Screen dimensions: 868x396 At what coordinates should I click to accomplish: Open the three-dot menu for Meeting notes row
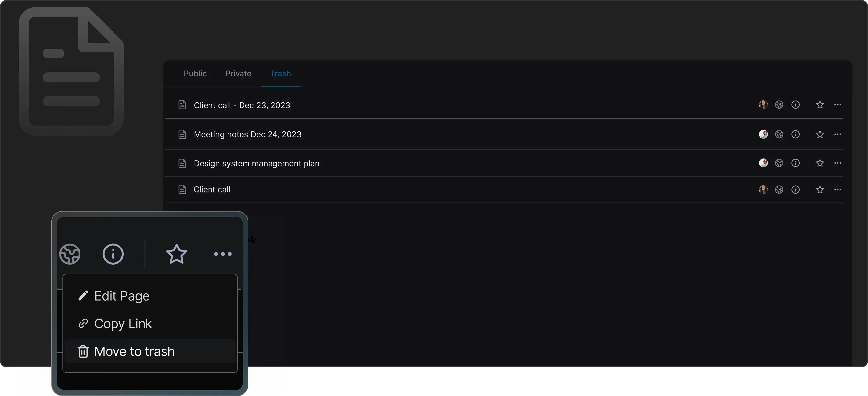point(838,134)
